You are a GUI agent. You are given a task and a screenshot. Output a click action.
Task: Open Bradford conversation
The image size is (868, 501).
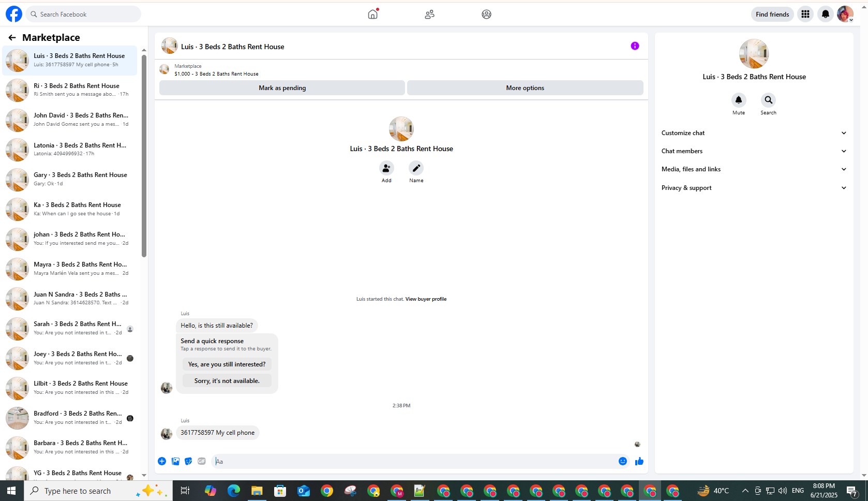point(70,418)
